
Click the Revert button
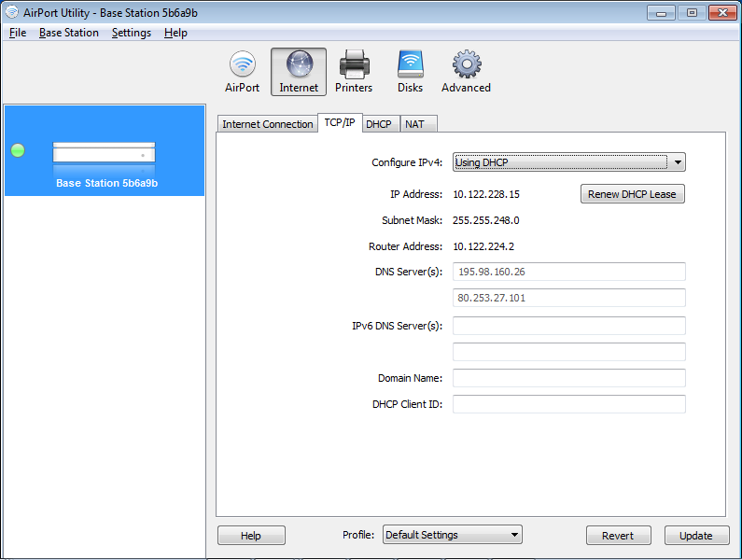tap(618, 536)
